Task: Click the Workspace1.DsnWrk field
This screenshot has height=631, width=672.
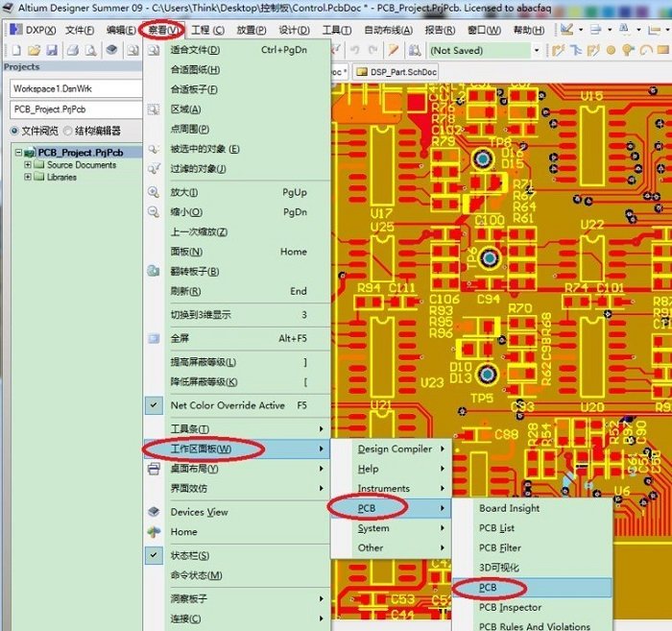Action: (x=76, y=88)
